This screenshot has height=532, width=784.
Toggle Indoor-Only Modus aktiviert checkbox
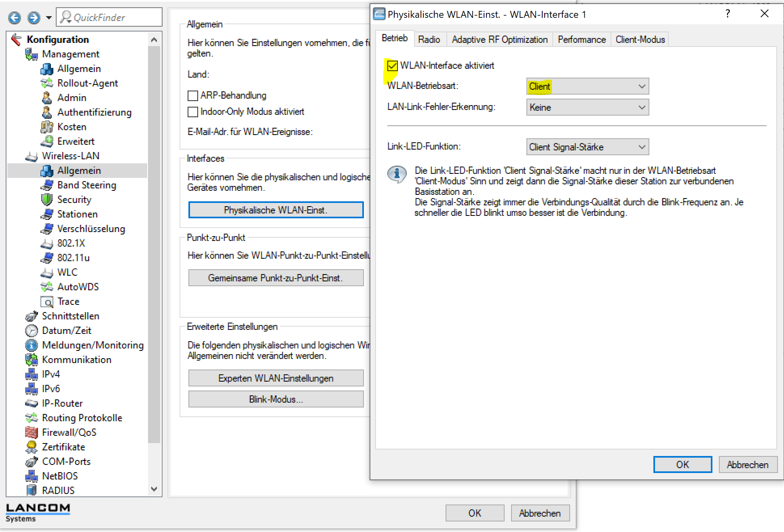click(193, 112)
